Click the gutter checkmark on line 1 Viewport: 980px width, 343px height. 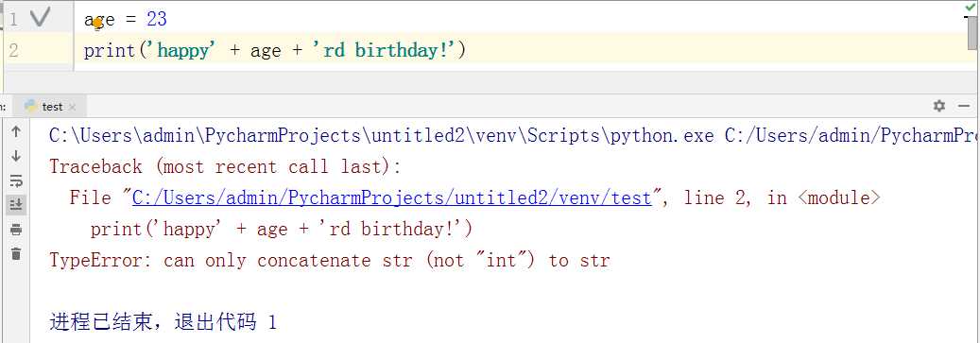coord(40,18)
